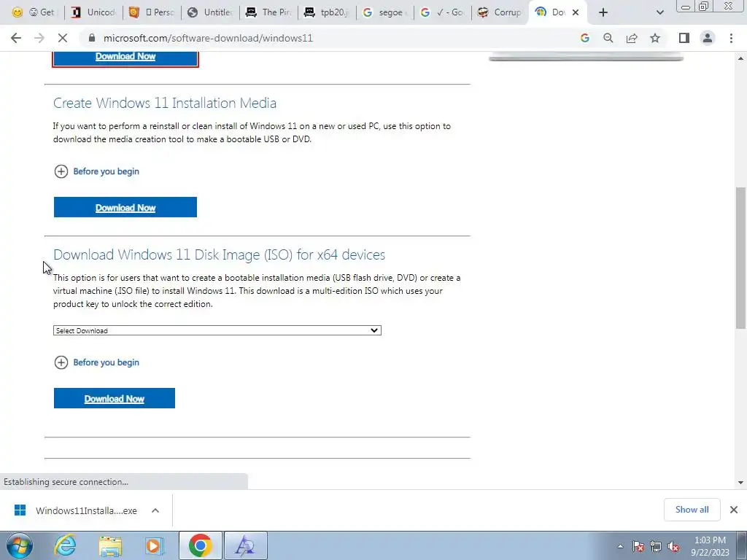Switch to the Perso tab
Screen dimensions: 747x560
(152, 12)
